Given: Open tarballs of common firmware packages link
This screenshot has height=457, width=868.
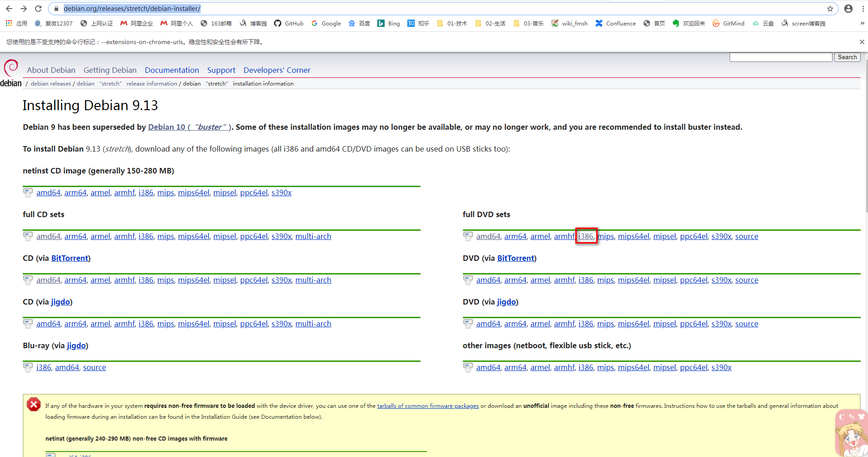Looking at the screenshot, I should tap(428, 406).
